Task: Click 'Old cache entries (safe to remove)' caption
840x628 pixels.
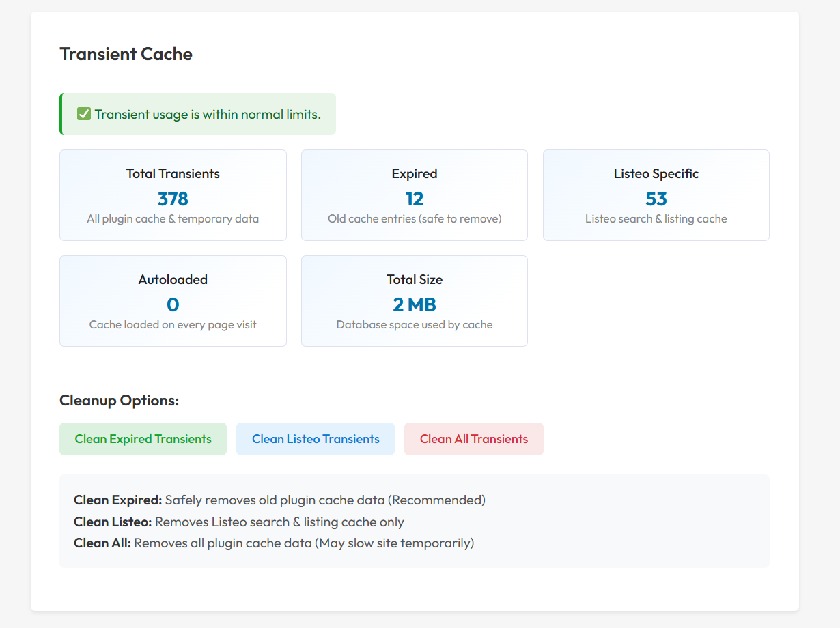Action: click(415, 219)
